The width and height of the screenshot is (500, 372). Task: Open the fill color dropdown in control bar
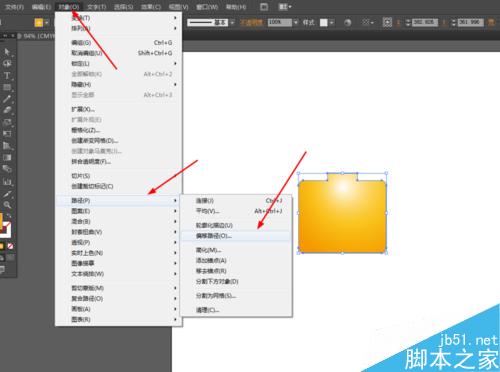click(46, 23)
